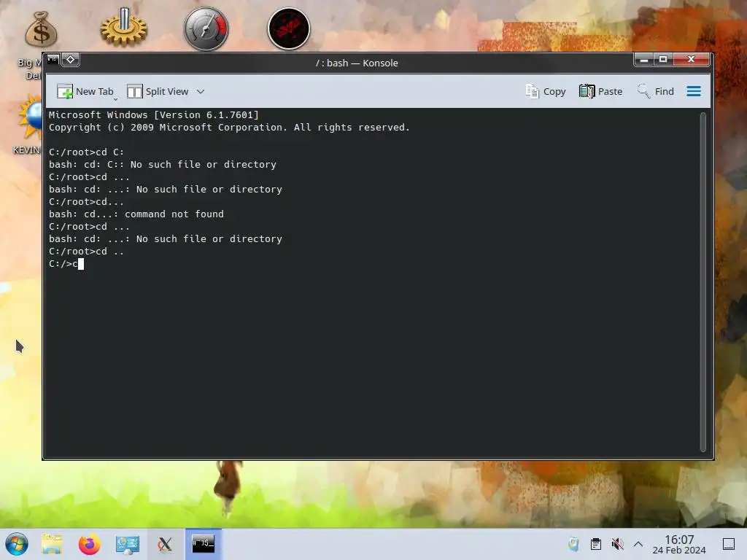Click the show desktop button
The width and height of the screenshot is (747, 560).
(729, 544)
